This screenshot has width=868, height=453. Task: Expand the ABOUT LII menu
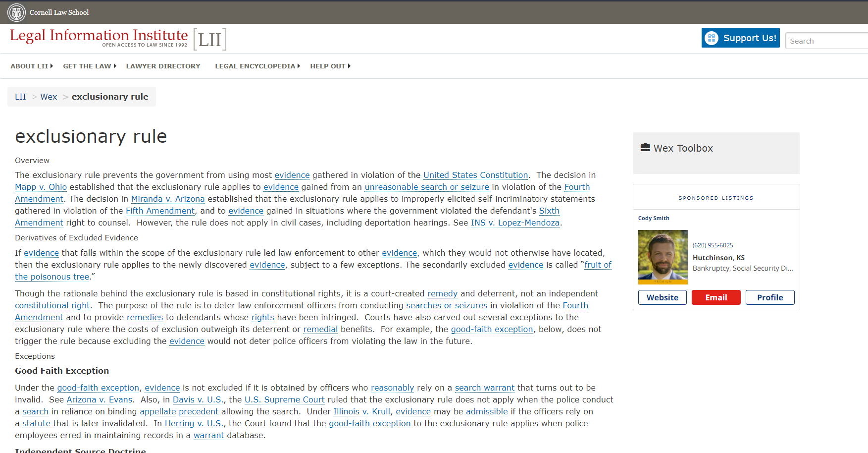point(32,66)
